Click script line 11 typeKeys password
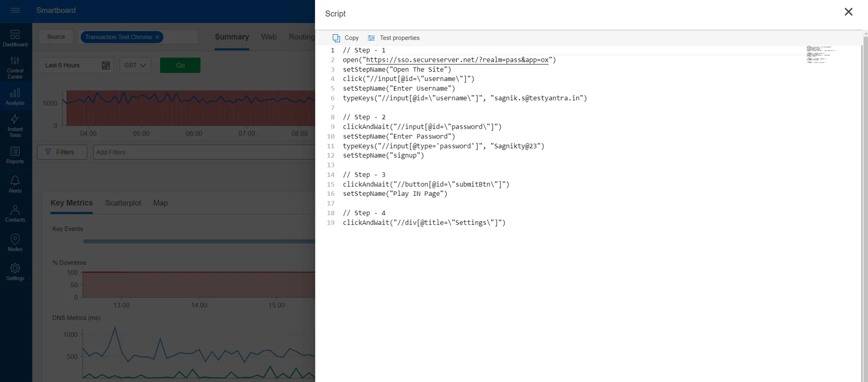This screenshot has width=868, height=382. [x=444, y=146]
